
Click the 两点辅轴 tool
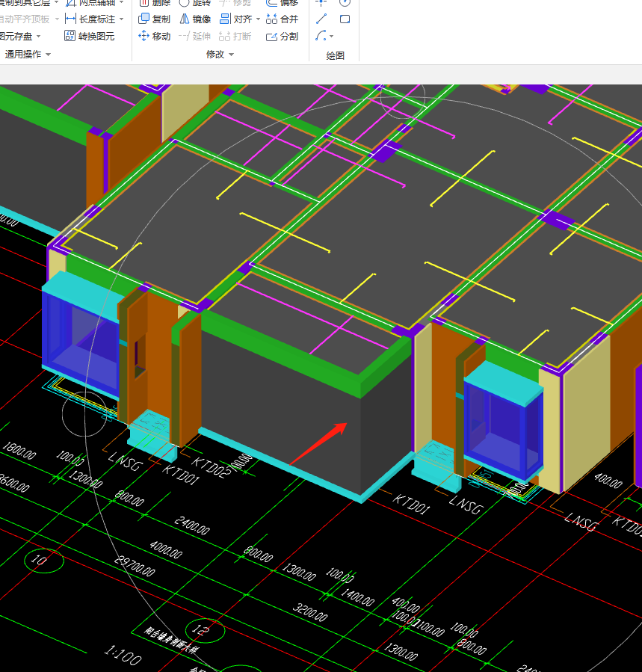(x=90, y=3)
